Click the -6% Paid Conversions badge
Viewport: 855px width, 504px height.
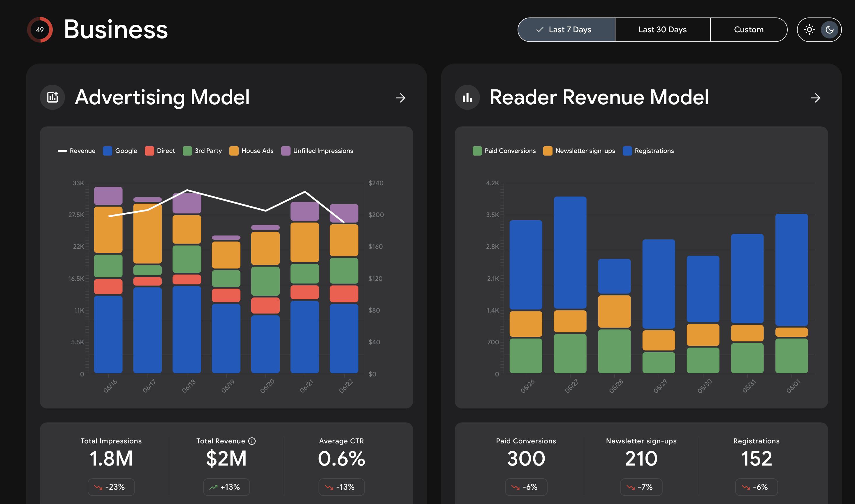point(526,487)
